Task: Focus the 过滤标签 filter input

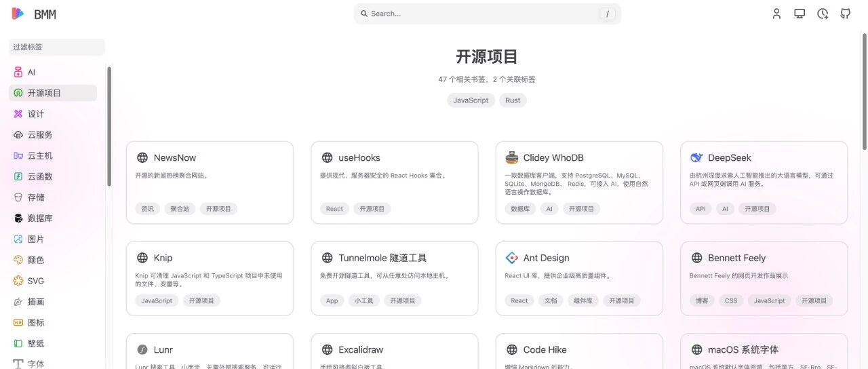Action: [57, 47]
